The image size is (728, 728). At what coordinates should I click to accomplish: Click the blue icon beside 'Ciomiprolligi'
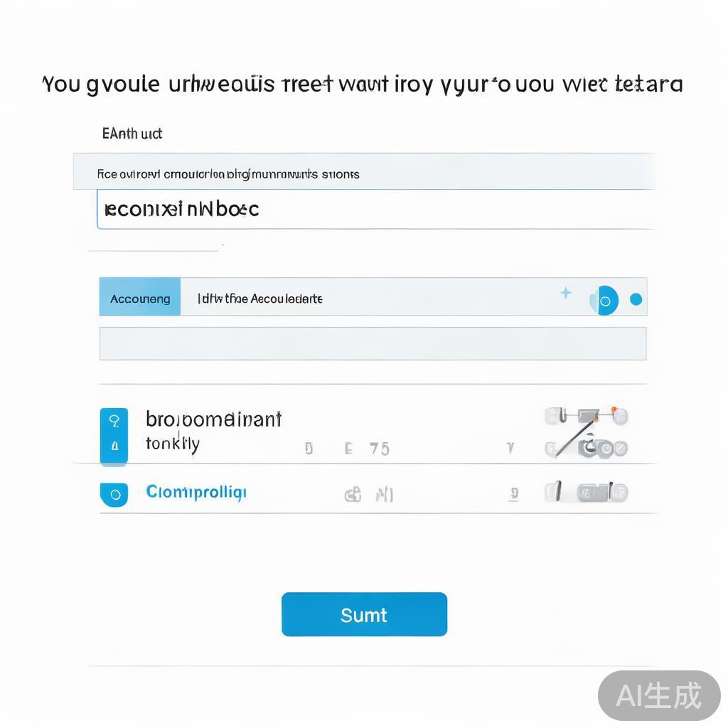pos(114,494)
